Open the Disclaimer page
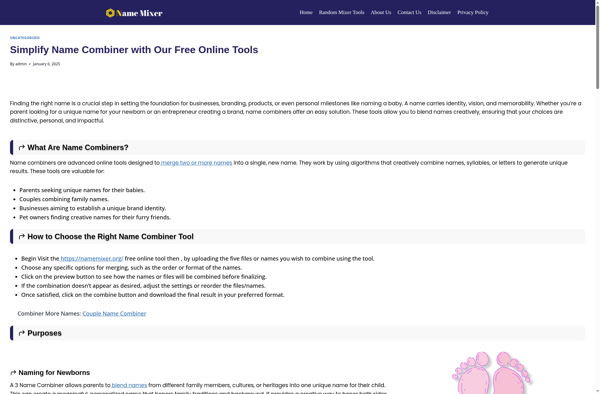 (439, 12)
